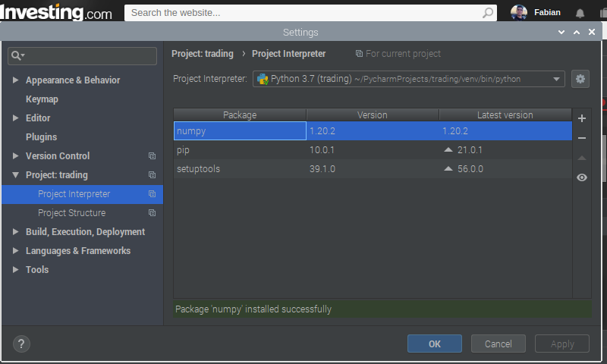
Task: Click the Project Structure row copy icon
Action: pyautogui.click(x=153, y=213)
